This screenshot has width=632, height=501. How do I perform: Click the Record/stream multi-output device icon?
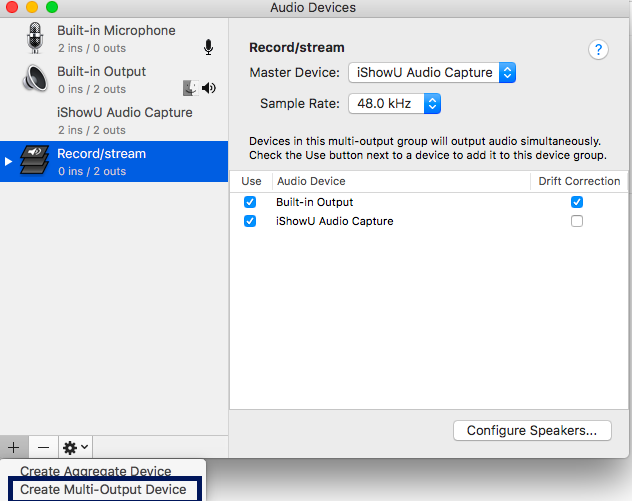35,160
